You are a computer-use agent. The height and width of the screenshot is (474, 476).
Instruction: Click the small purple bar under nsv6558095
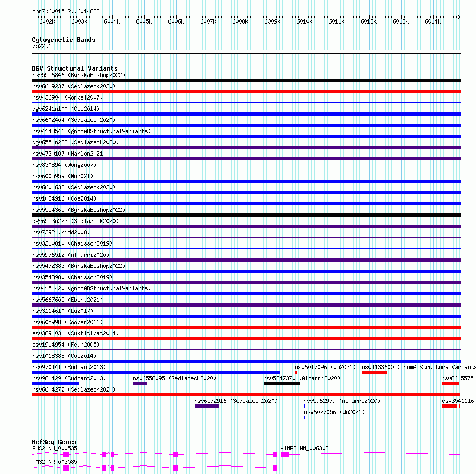pos(140,384)
